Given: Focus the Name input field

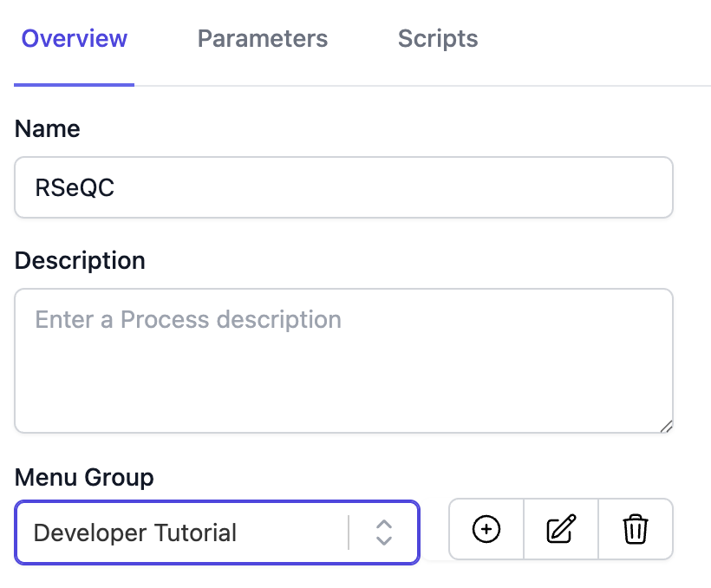Looking at the screenshot, I should 343,187.
